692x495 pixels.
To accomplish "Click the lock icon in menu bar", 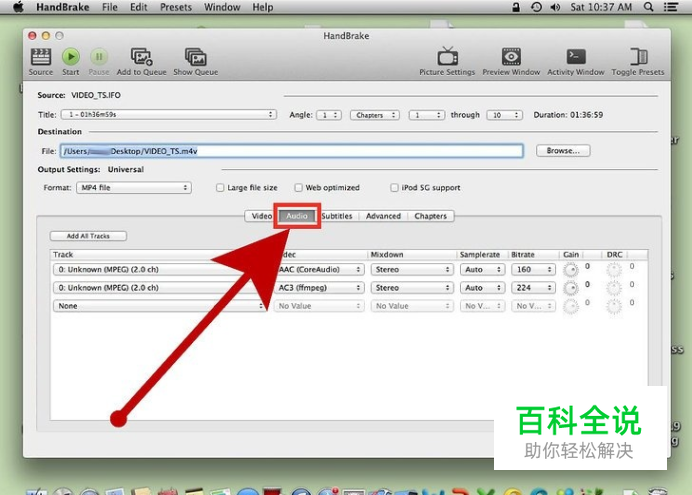I will (516, 7).
